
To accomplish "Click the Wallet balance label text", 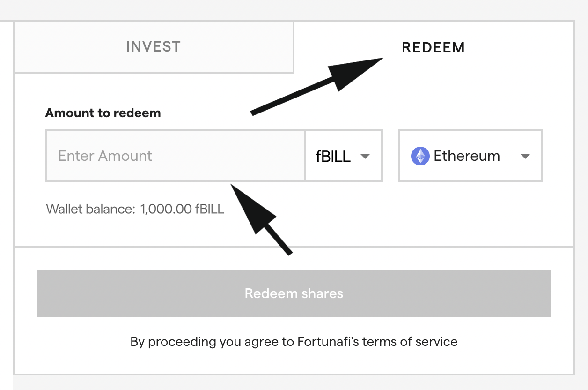I will 90,209.
